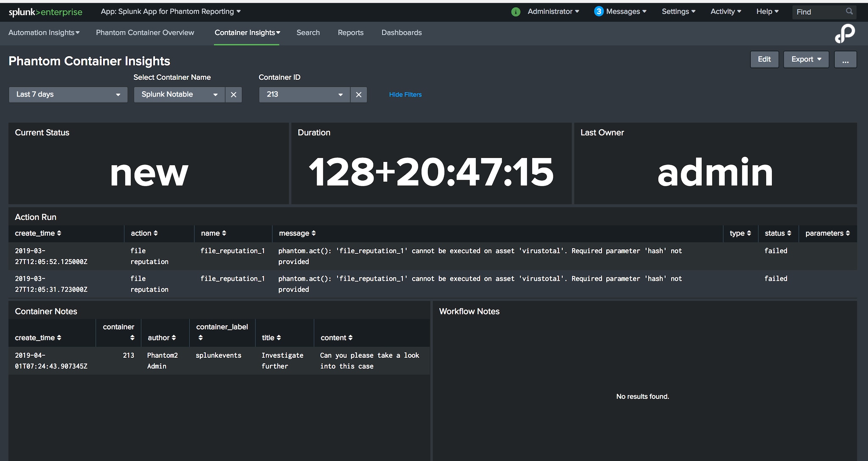Select the action run at 12:05:52.125000Z
This screenshot has width=868, height=461.
click(x=433, y=256)
